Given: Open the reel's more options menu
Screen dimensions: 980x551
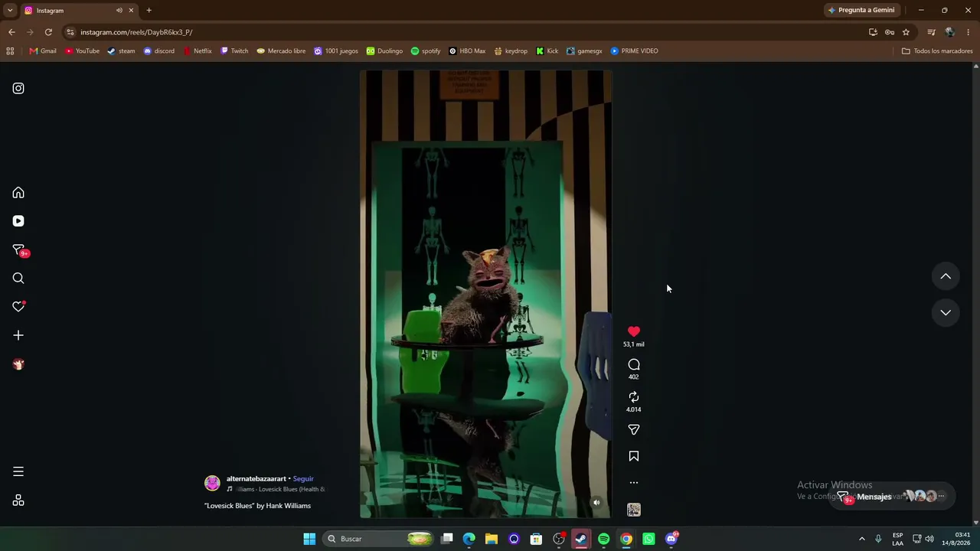Looking at the screenshot, I should tap(634, 483).
